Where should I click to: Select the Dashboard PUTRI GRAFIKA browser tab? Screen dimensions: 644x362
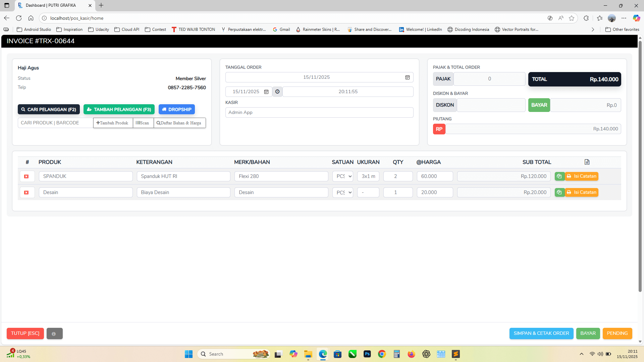(50, 5)
